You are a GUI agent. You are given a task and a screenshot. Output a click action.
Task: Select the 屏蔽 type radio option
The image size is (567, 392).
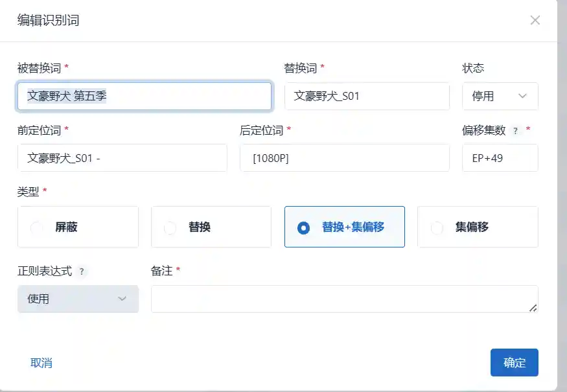click(x=38, y=227)
